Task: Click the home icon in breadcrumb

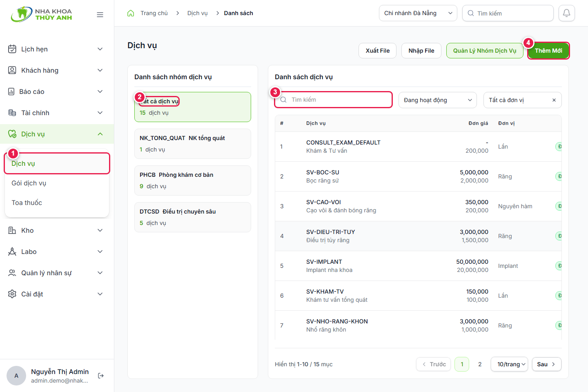Action: pyautogui.click(x=131, y=13)
